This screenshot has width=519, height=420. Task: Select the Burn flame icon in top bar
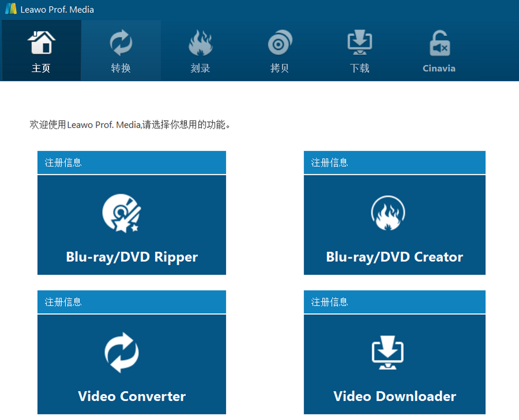click(200, 43)
